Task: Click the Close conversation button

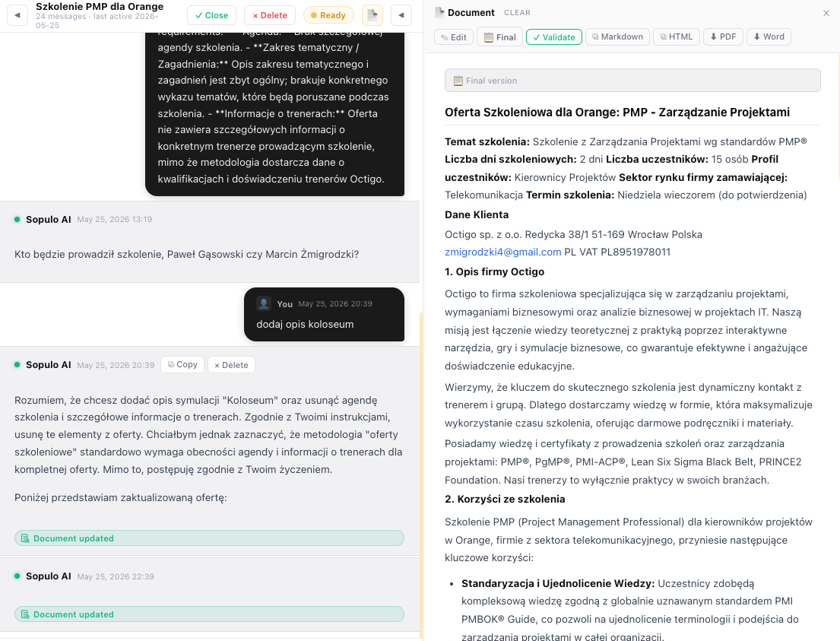Action: (x=212, y=15)
